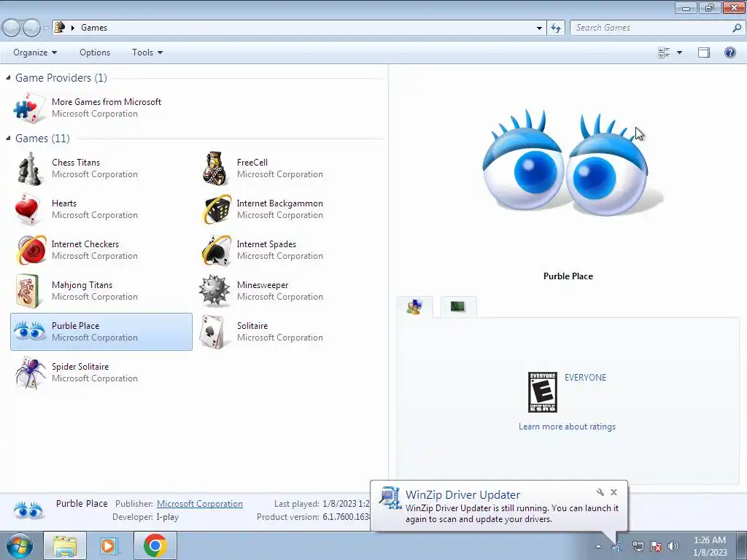Select the Internet Checkers icon
This screenshot has width=747, height=560.
pyautogui.click(x=31, y=250)
